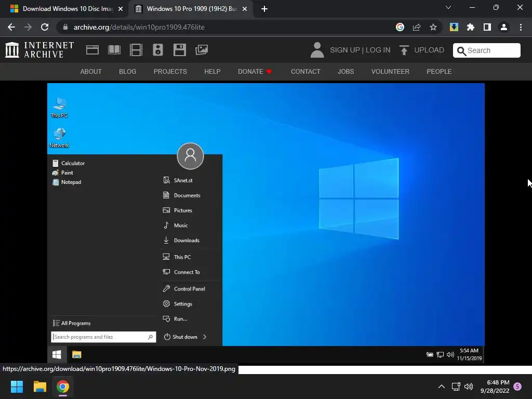Click the SIGN UP link

pos(345,50)
